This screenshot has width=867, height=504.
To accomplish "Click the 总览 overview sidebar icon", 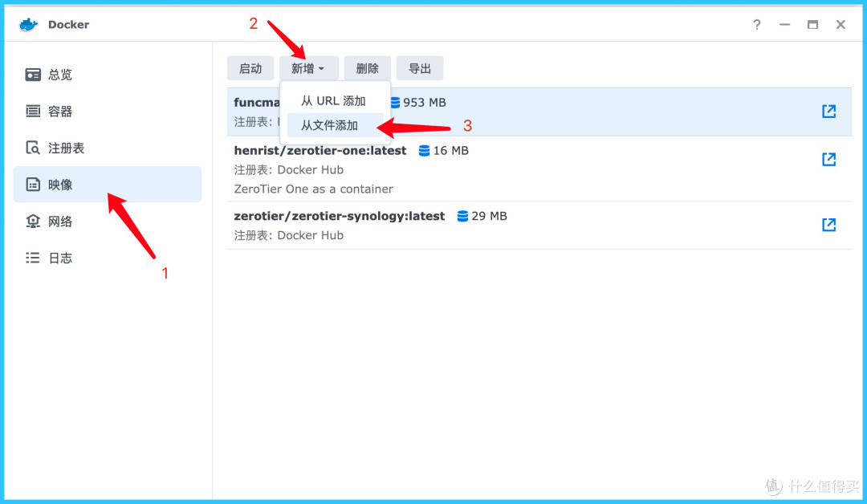I will [33, 75].
